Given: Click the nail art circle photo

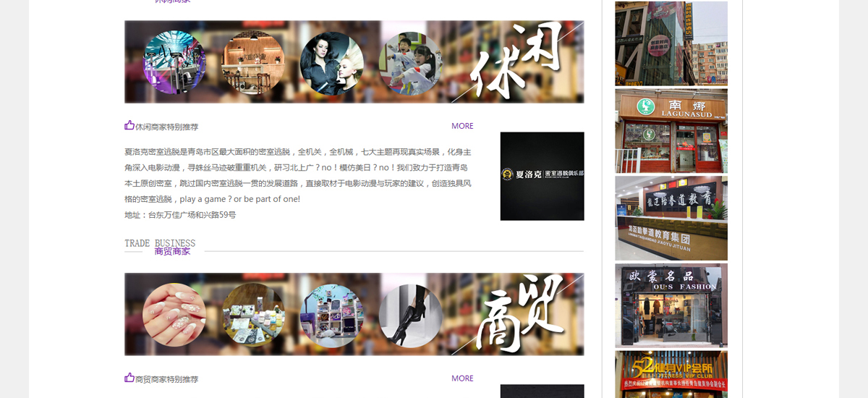Looking at the screenshot, I should (x=174, y=315).
